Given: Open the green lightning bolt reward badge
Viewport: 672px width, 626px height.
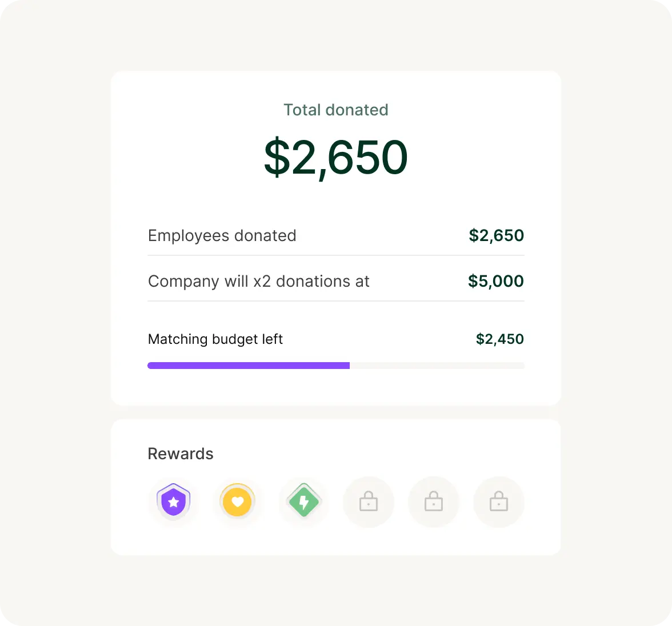Looking at the screenshot, I should (x=304, y=501).
